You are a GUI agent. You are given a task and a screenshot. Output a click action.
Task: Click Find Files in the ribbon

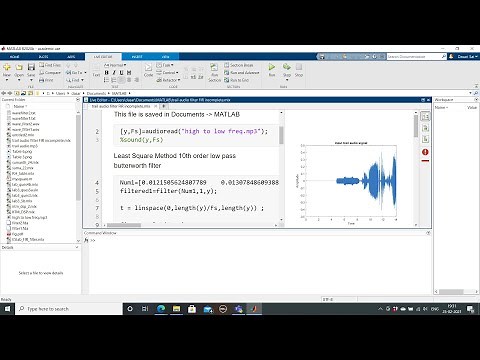[50, 65]
